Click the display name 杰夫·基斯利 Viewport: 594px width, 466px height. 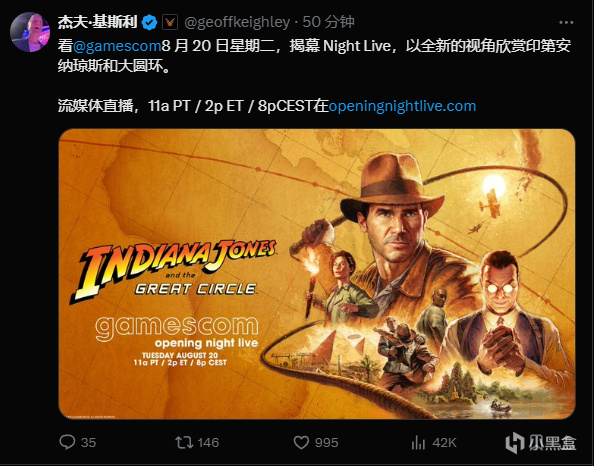point(97,22)
